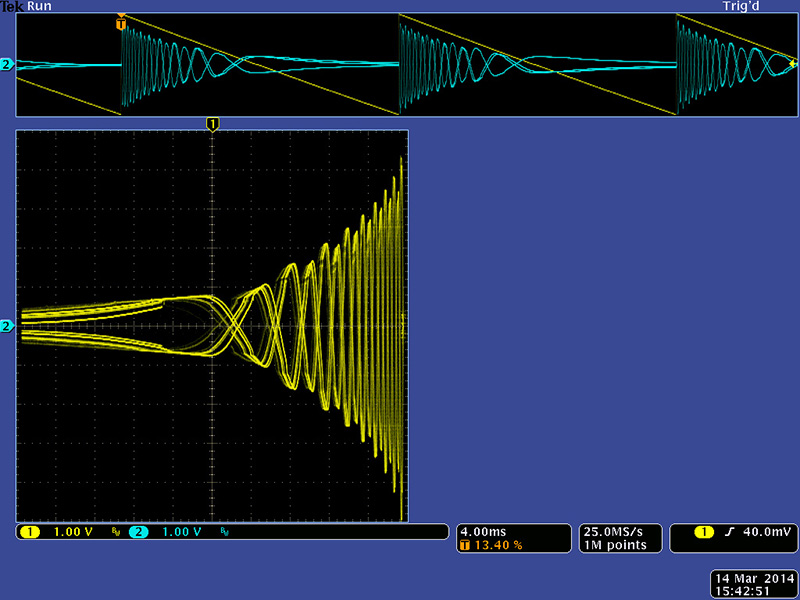Click the orange T icon in timebase readout
This screenshot has height=600, width=800.
tap(464, 545)
